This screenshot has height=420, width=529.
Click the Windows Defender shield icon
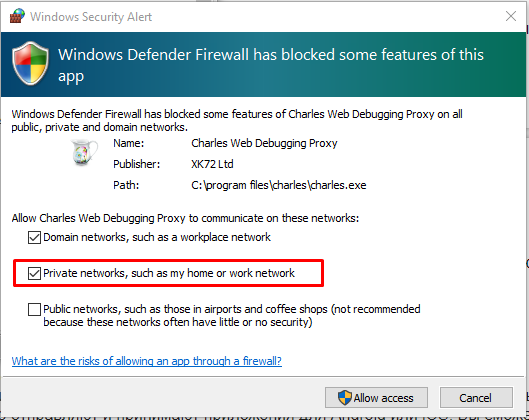pos(30,63)
